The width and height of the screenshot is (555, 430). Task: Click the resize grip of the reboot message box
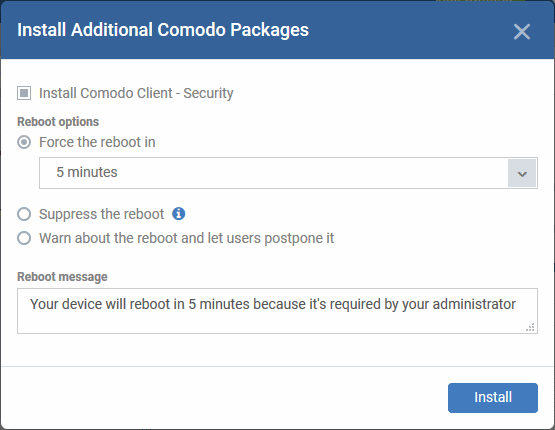530,327
